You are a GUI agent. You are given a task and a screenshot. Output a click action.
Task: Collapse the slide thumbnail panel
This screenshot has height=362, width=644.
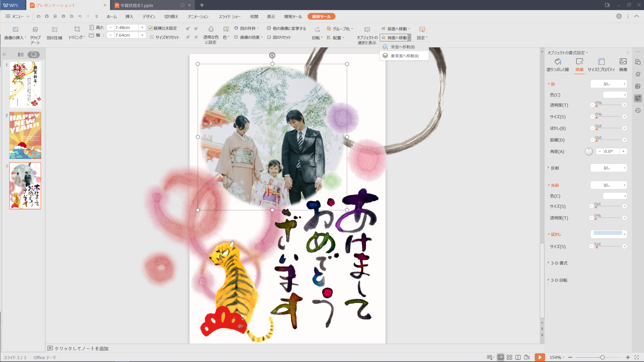4,54
